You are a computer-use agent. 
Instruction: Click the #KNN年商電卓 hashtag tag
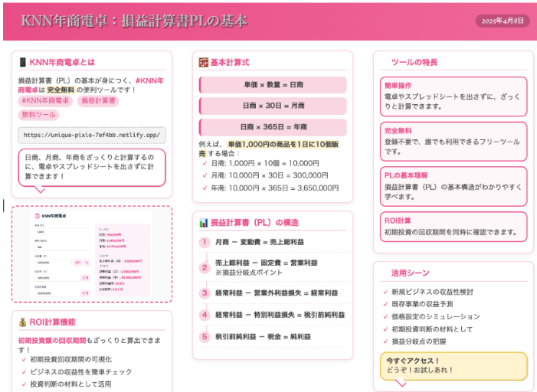[45, 101]
